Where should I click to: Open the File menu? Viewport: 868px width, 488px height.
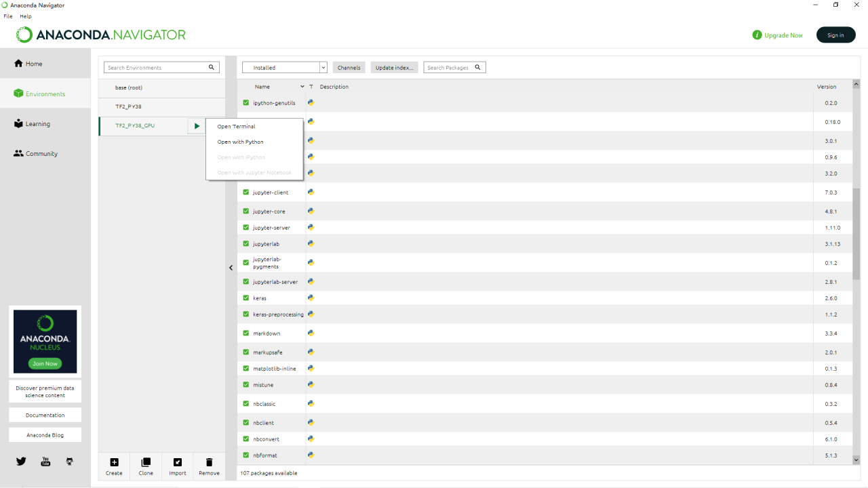pyautogui.click(x=8, y=16)
